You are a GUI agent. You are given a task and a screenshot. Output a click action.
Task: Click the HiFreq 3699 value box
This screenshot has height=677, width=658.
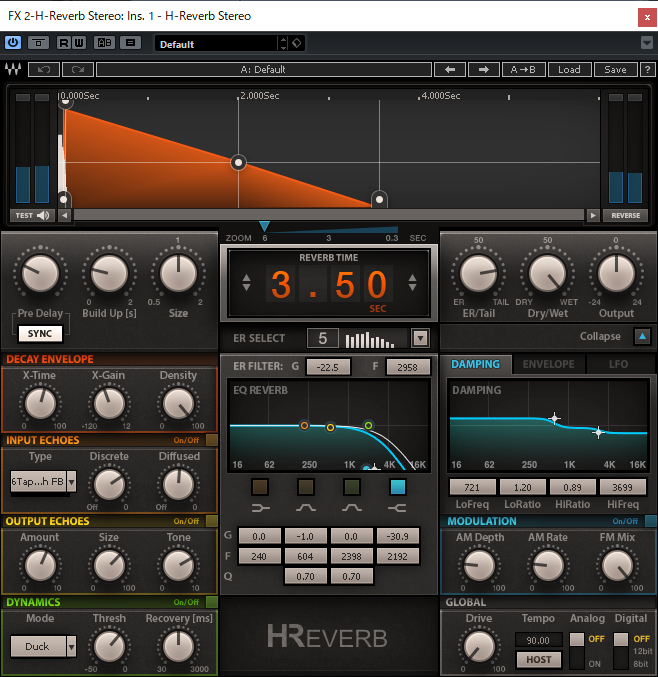(623, 487)
